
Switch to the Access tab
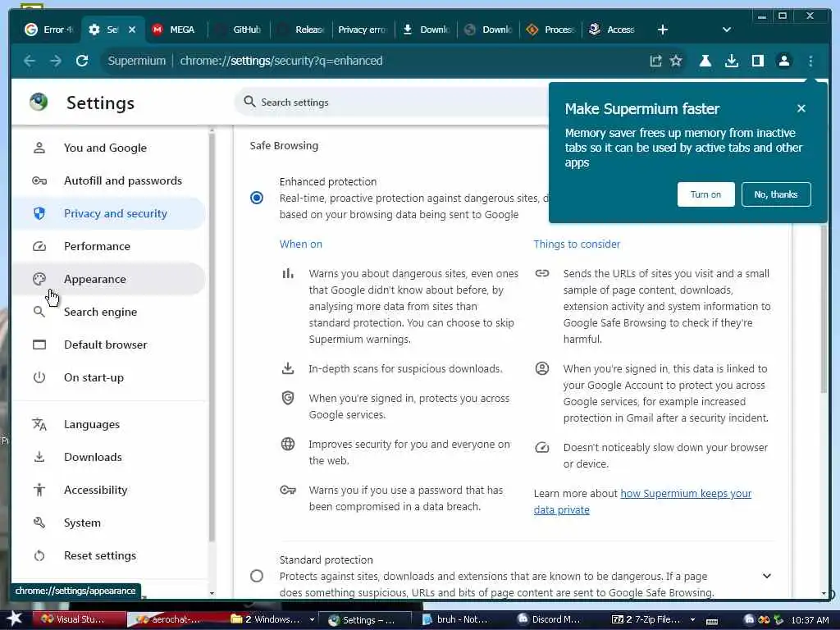pos(614,30)
